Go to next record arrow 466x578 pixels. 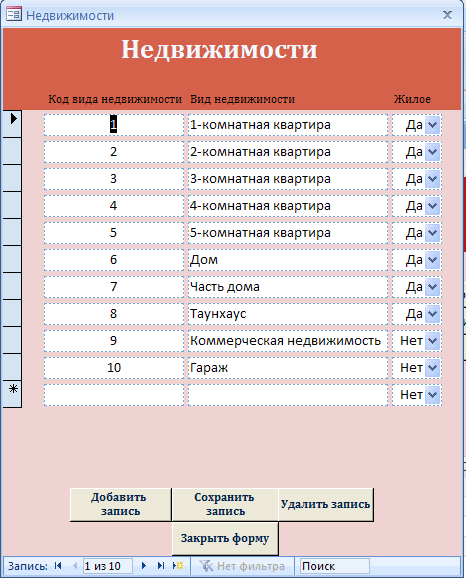coord(144,565)
